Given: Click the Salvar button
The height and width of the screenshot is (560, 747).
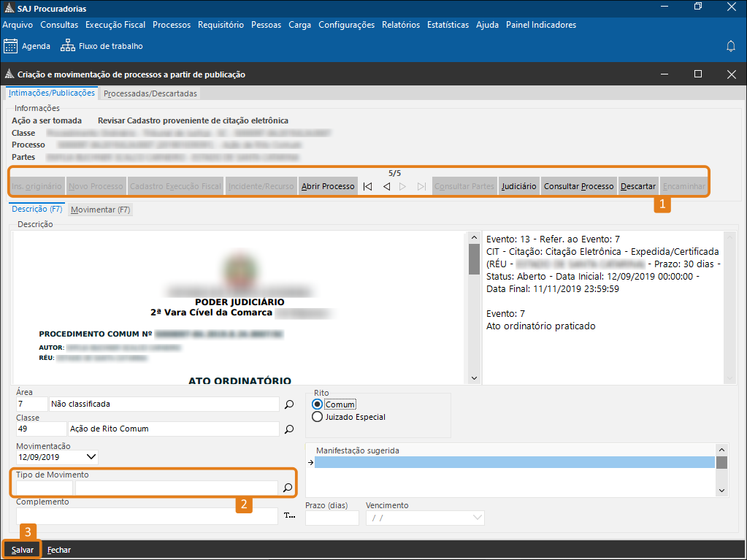Looking at the screenshot, I should click(x=23, y=550).
